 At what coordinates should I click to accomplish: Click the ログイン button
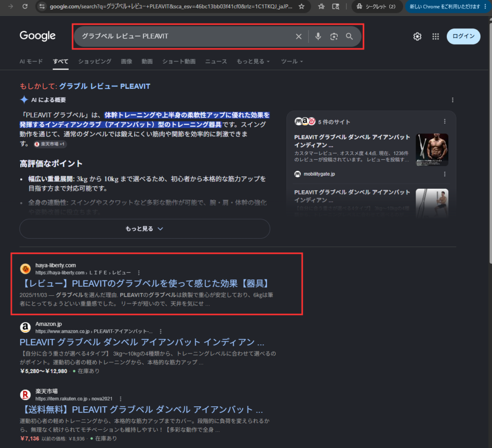(463, 36)
